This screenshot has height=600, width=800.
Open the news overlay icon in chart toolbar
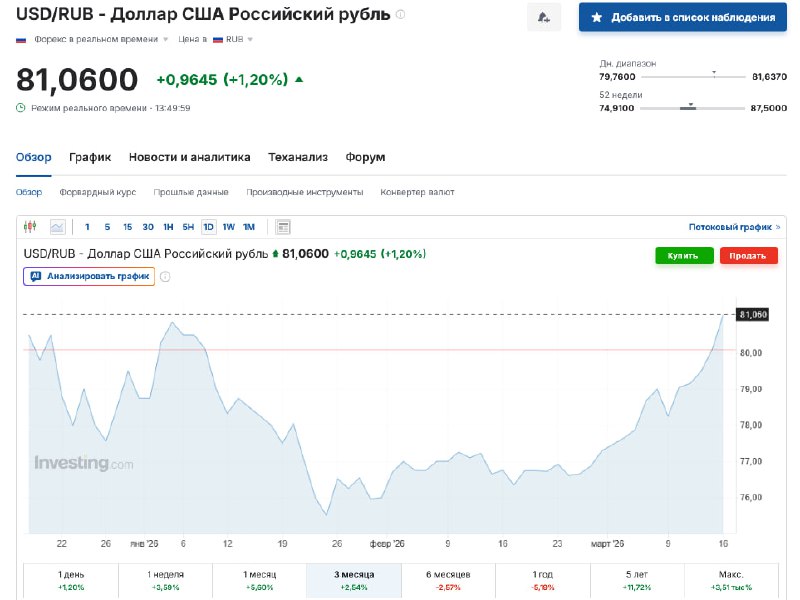283,227
